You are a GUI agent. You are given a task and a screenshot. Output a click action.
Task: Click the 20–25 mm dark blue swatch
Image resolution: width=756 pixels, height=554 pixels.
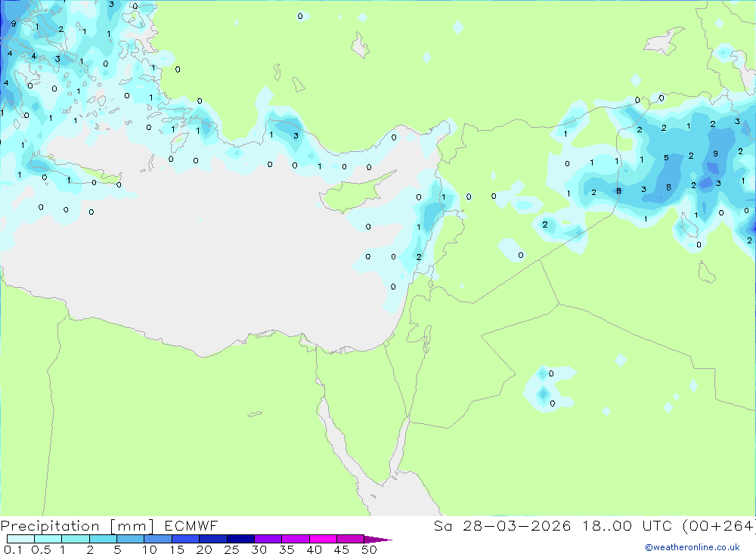click(213, 539)
